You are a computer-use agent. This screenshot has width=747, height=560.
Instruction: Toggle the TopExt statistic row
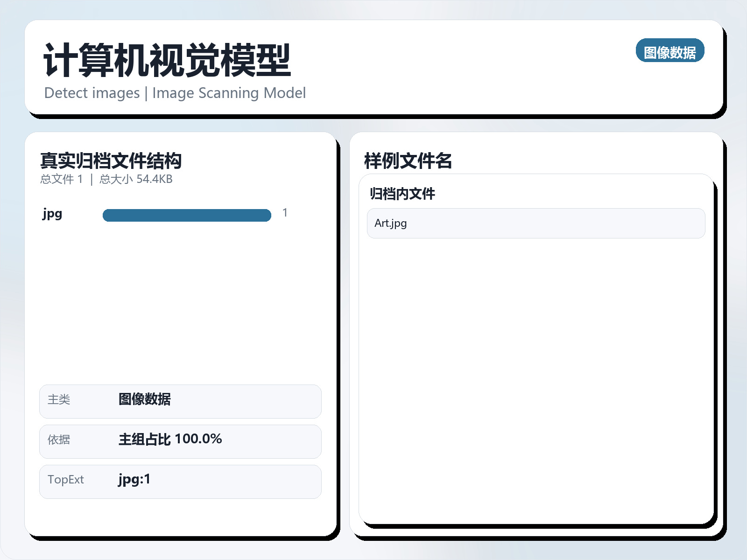180,481
